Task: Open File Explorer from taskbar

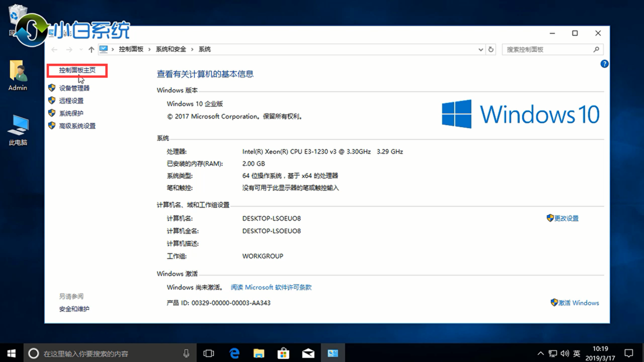Action: point(259,353)
